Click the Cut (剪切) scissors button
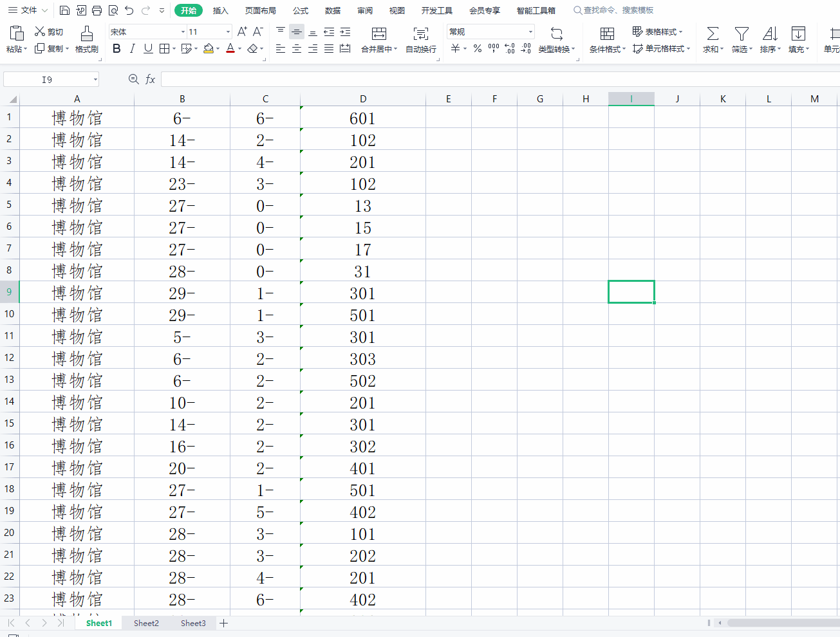 pyautogui.click(x=48, y=32)
